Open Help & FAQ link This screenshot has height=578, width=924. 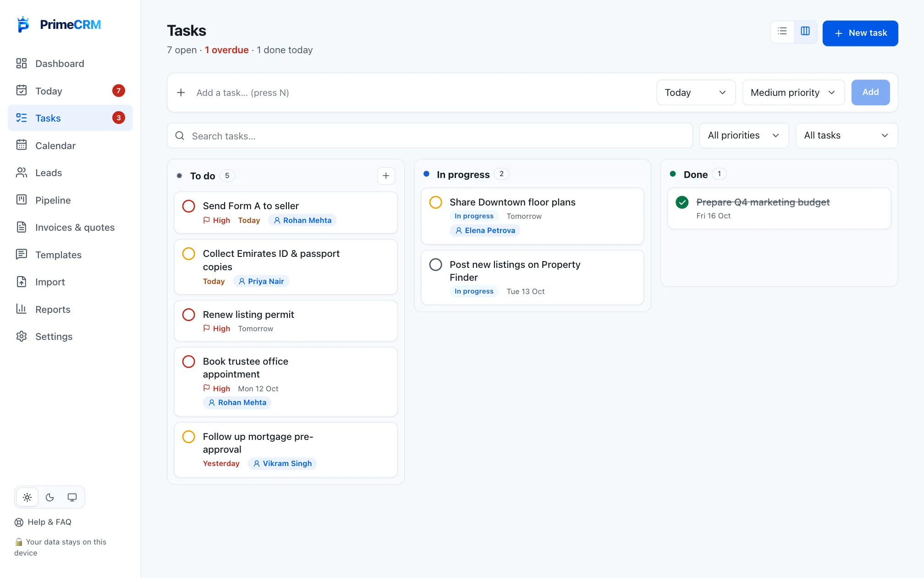tap(43, 522)
